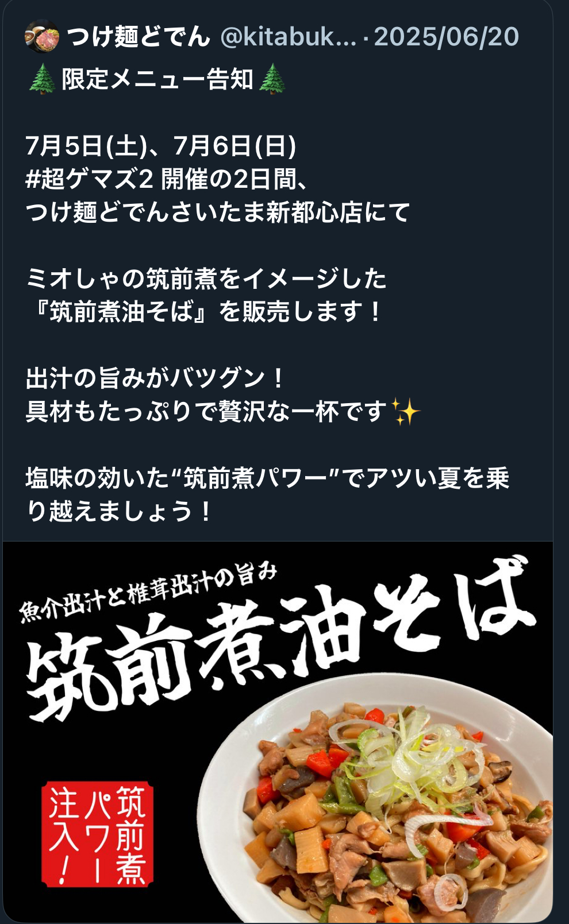Tap the 『筑前煮油そば』を販売します line
The image size is (569, 924).
204,312
